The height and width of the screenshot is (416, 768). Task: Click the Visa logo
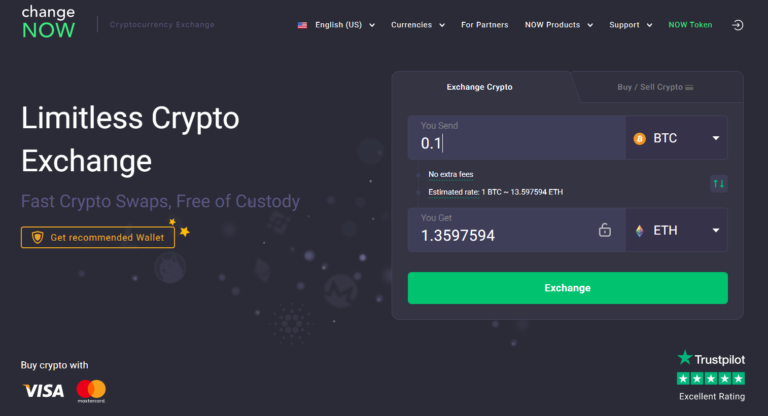[43, 389]
